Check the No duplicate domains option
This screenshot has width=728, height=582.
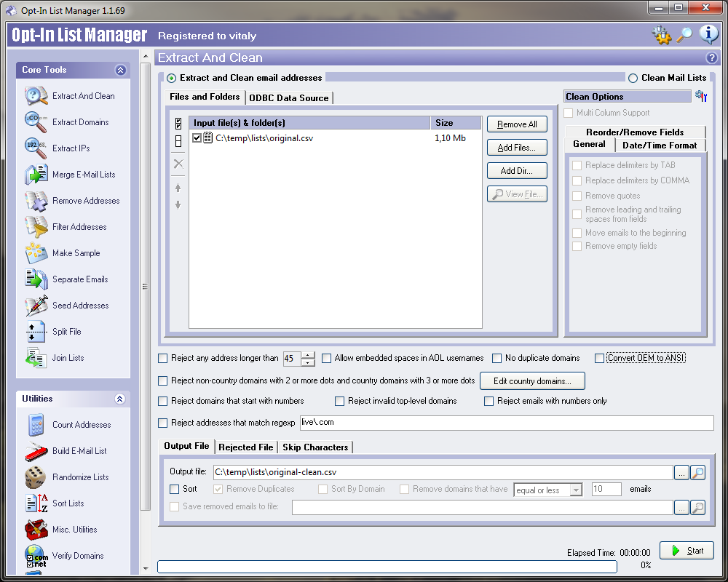click(497, 358)
